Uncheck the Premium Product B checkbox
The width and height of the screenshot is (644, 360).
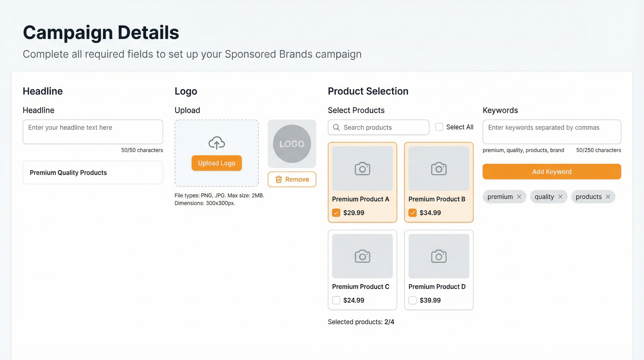(x=413, y=213)
